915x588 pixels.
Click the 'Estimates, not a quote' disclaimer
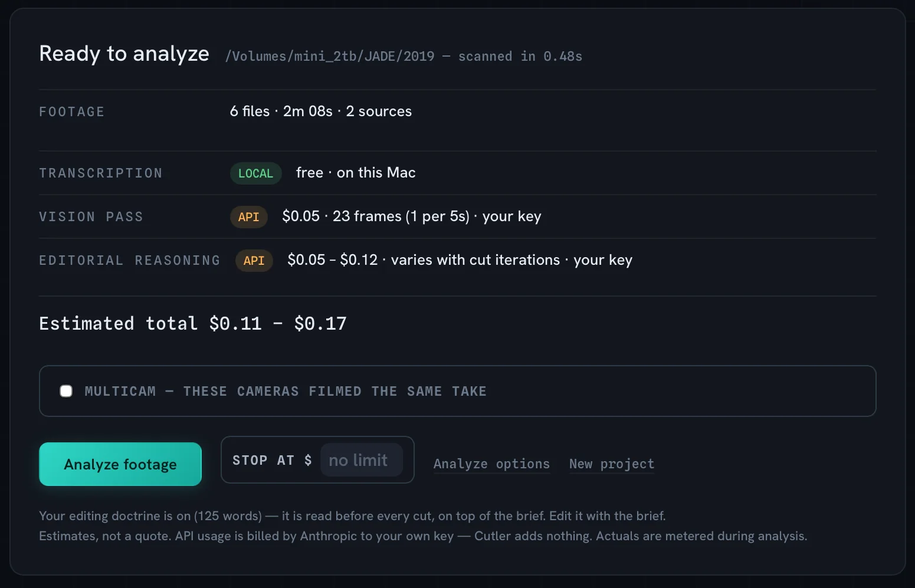point(423,536)
